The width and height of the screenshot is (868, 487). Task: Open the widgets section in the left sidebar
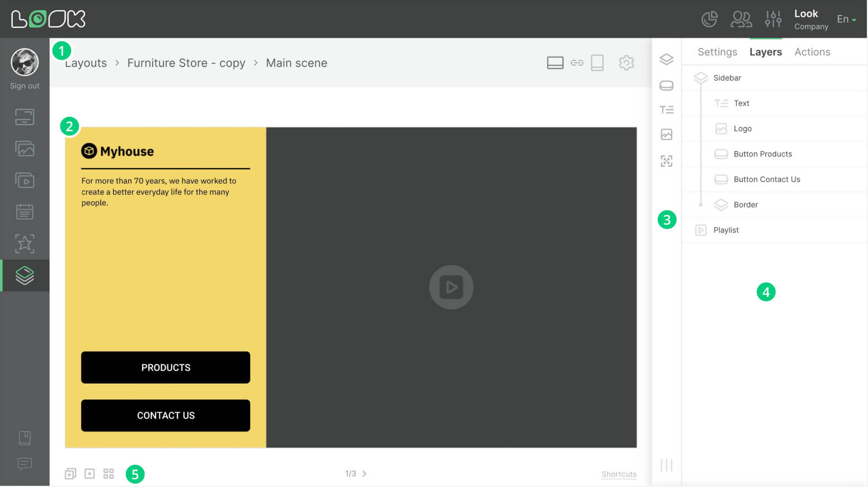click(x=24, y=244)
